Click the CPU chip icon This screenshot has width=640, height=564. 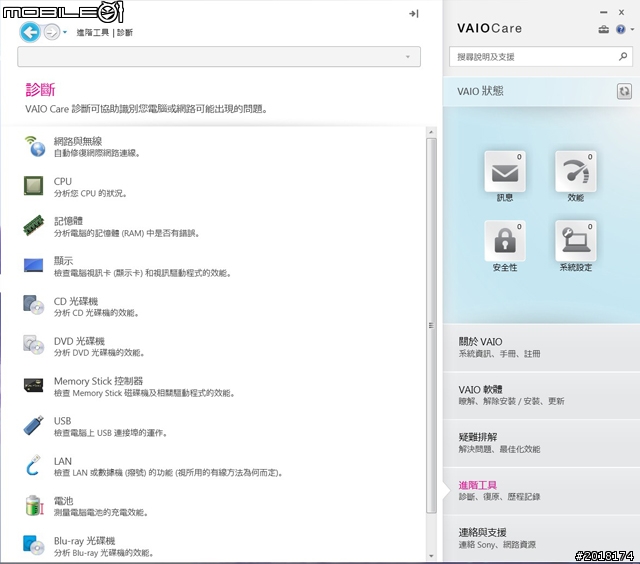point(33,186)
